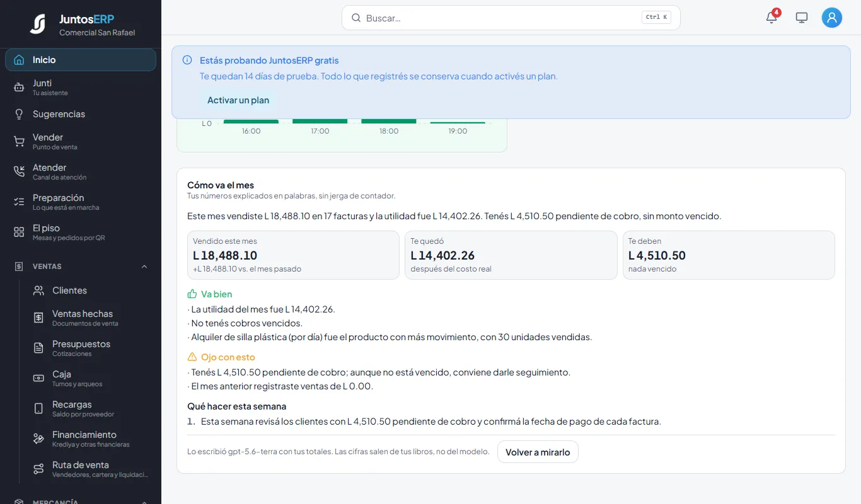The height and width of the screenshot is (504, 861).
Task: Click the JuntosERP logo icon
Action: (38, 24)
